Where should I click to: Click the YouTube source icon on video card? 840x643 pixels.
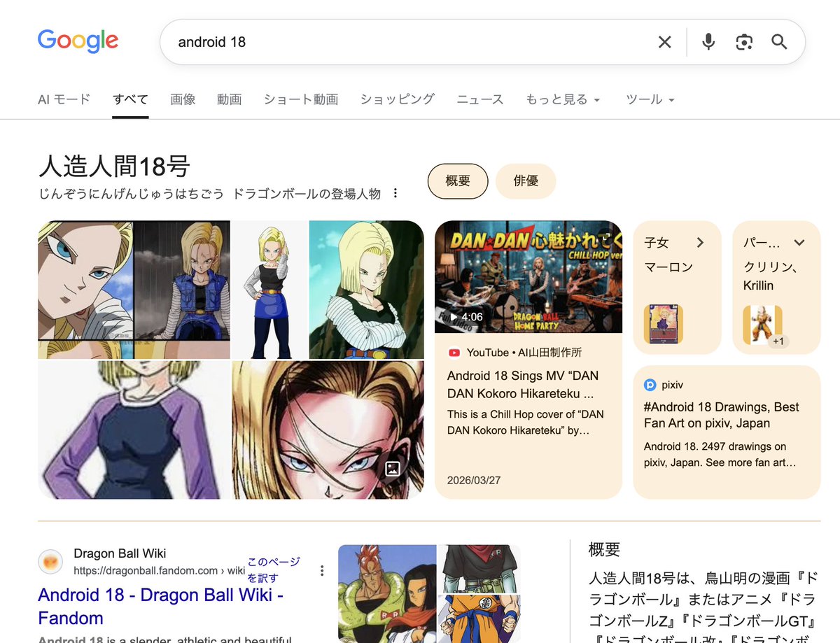454,353
